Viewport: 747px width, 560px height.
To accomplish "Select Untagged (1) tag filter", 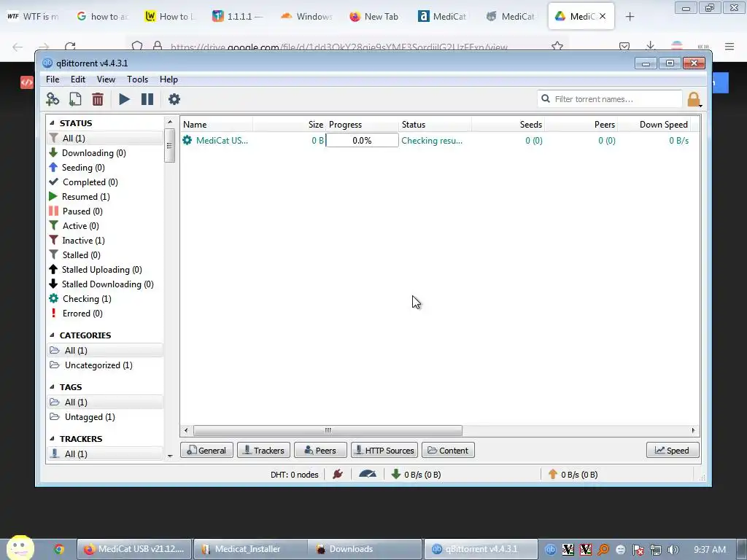I will point(105,417).
